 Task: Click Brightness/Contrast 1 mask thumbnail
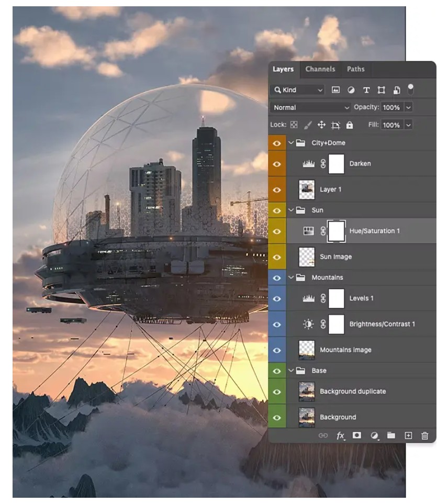[x=337, y=324]
